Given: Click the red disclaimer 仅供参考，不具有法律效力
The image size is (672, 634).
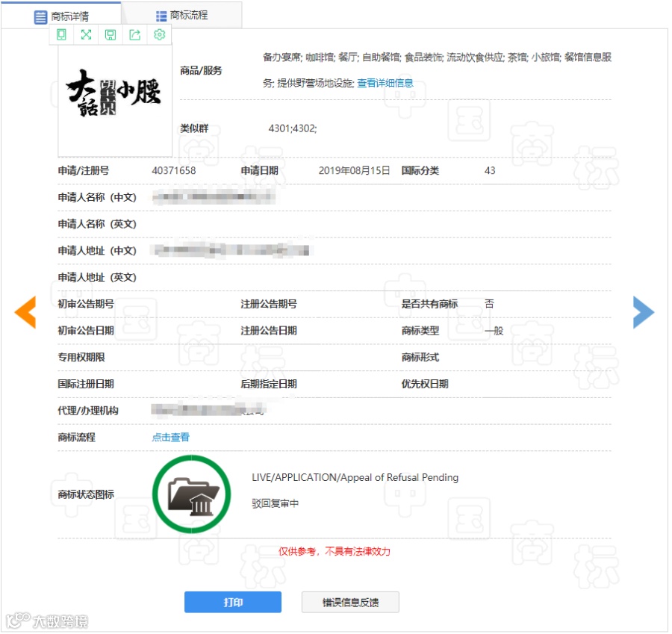Looking at the screenshot, I should (335, 551).
